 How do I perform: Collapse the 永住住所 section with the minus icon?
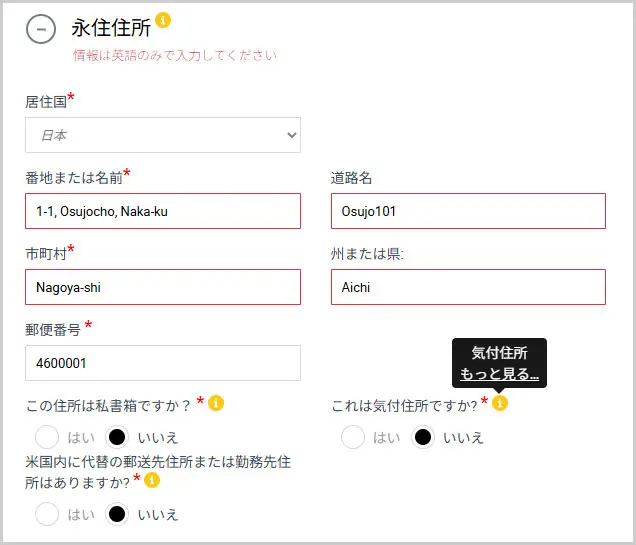tap(41, 30)
